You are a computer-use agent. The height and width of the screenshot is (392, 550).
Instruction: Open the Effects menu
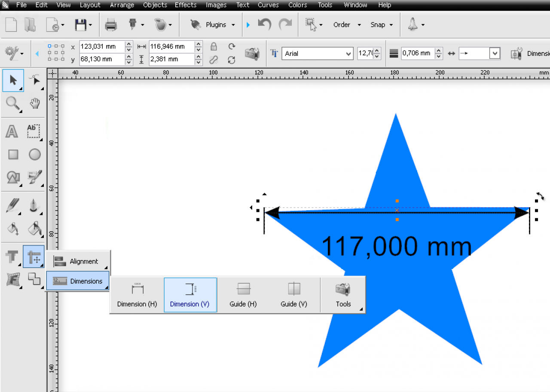[x=186, y=5]
